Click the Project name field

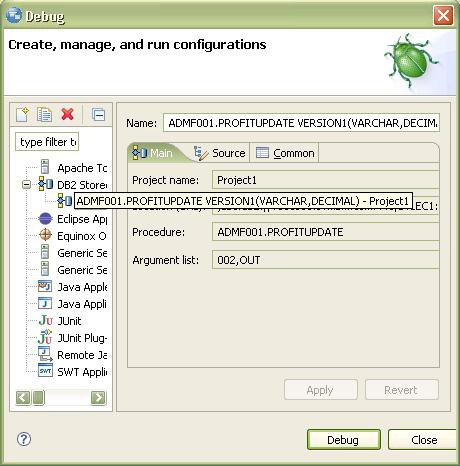(325, 180)
